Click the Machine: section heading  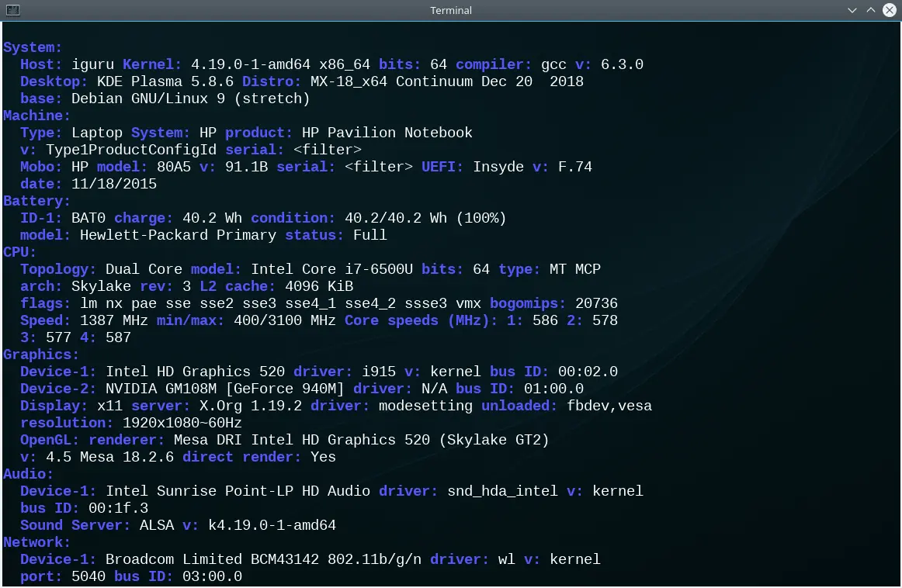coord(36,116)
